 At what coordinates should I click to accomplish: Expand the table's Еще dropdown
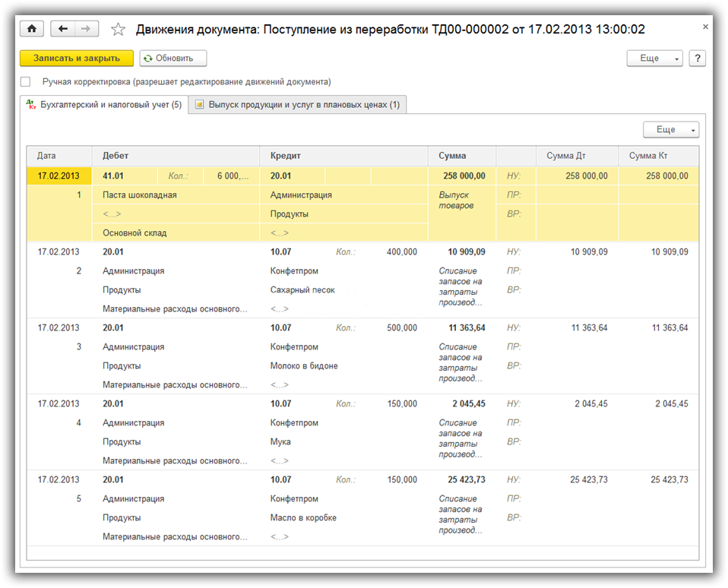click(670, 130)
